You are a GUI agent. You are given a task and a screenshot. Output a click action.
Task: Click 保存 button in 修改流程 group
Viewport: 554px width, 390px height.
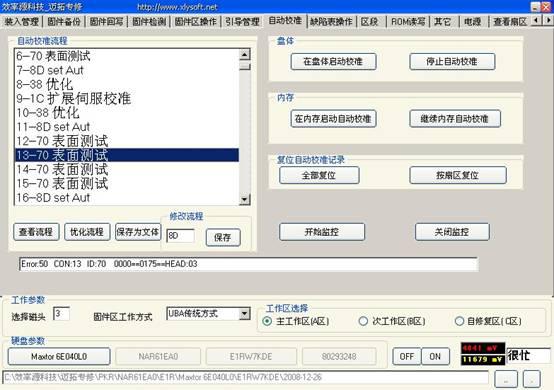(223, 237)
